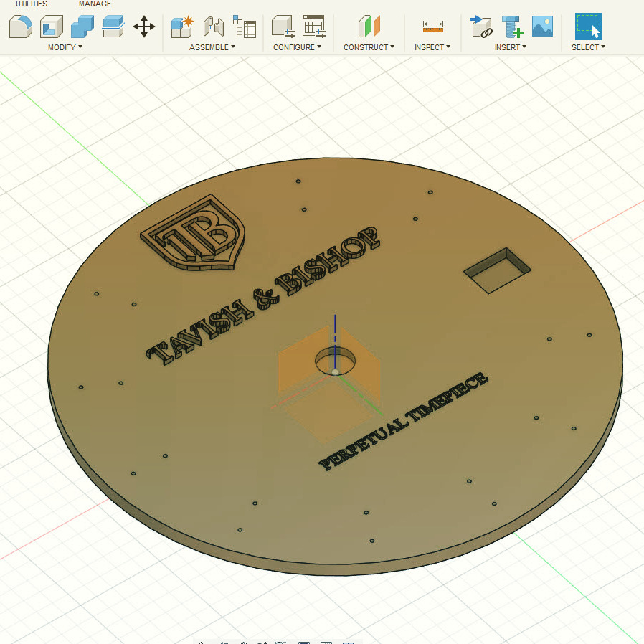Select the Fillet tool icon
Screen dimensions: 644x644
[20, 27]
